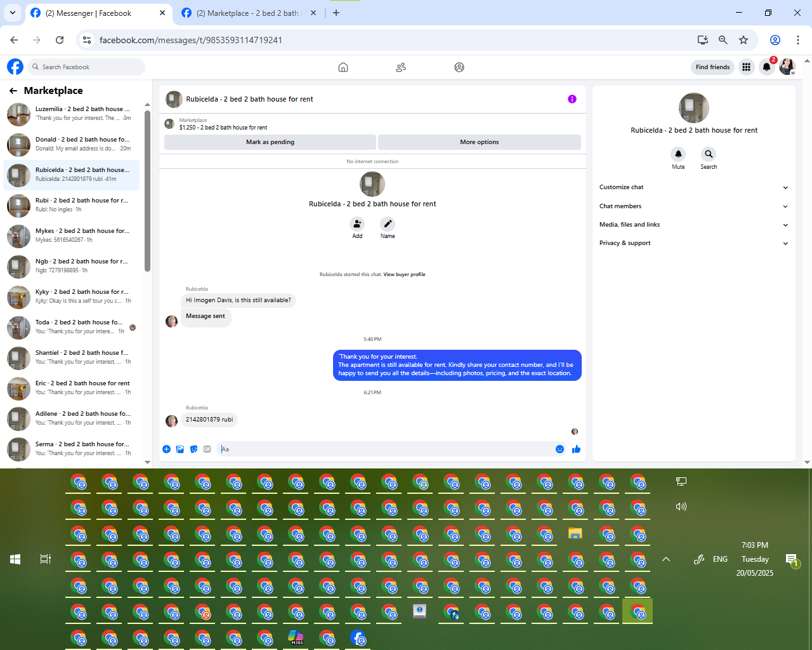
Task: Open the Groups icon in top navigation
Action: click(459, 67)
